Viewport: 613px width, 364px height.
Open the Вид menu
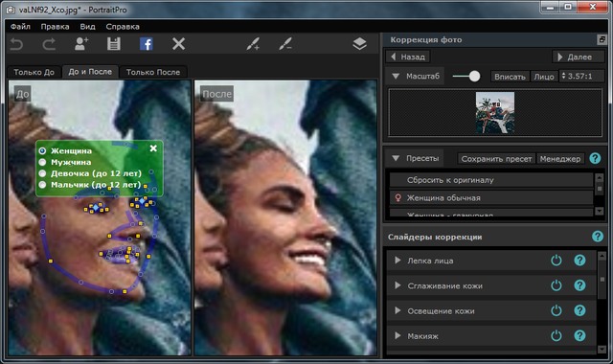[87, 27]
